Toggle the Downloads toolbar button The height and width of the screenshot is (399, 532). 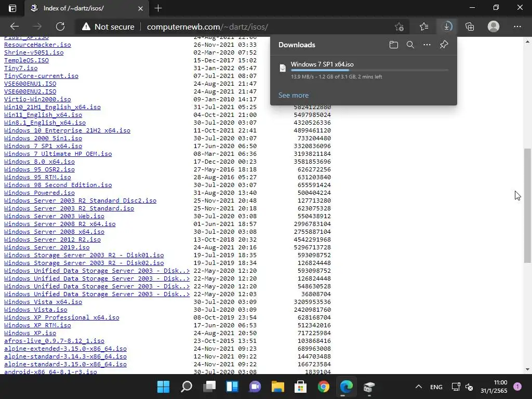pos(447,26)
